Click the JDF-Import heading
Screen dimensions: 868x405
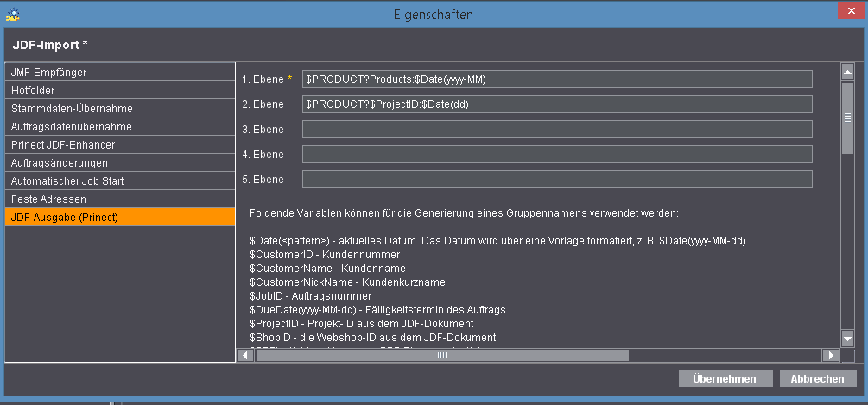(50, 45)
